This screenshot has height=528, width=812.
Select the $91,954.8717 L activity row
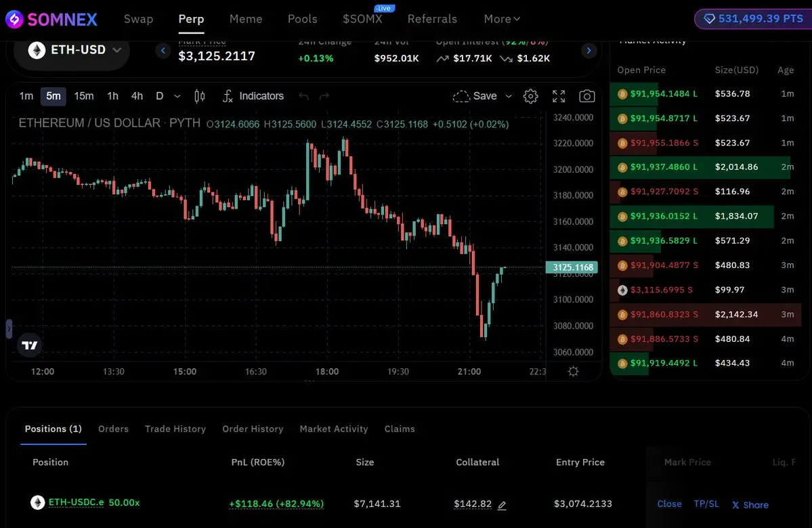tap(705, 118)
